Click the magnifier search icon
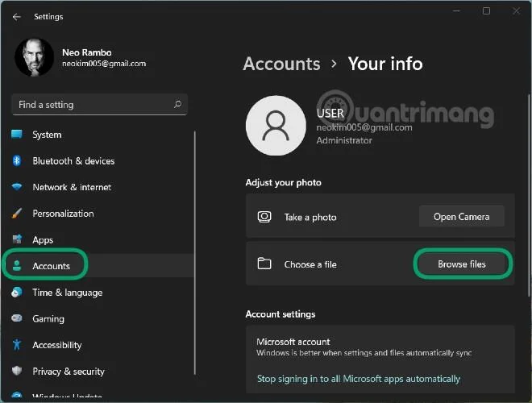 [x=177, y=104]
